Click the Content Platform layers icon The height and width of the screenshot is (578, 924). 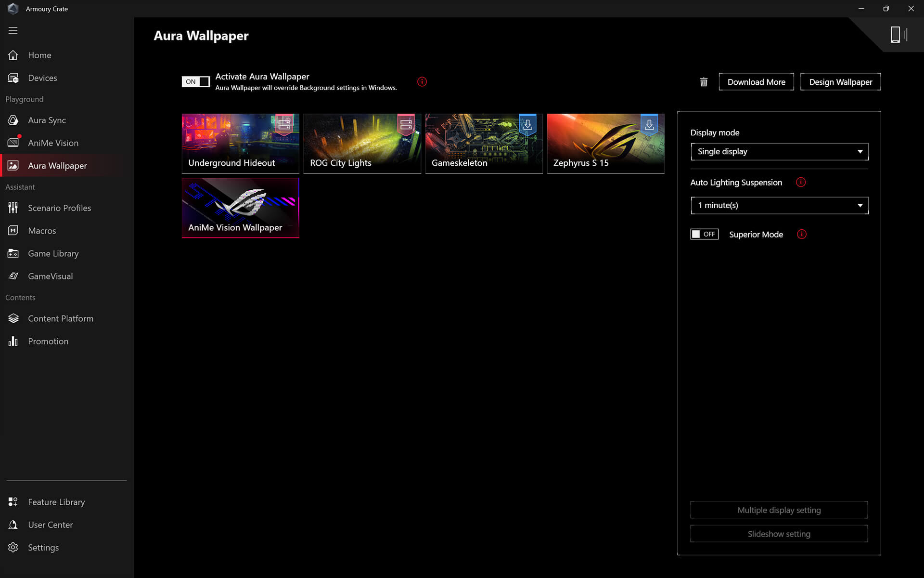(13, 318)
